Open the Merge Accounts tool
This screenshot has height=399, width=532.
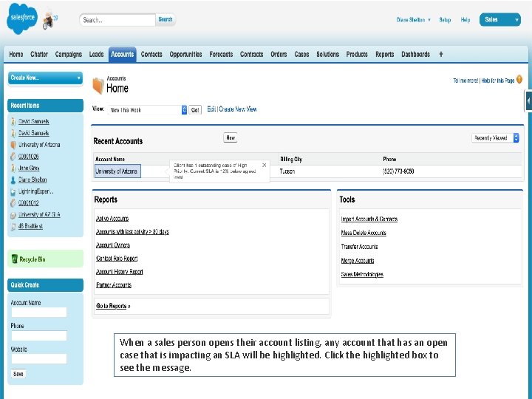pyautogui.click(x=358, y=261)
